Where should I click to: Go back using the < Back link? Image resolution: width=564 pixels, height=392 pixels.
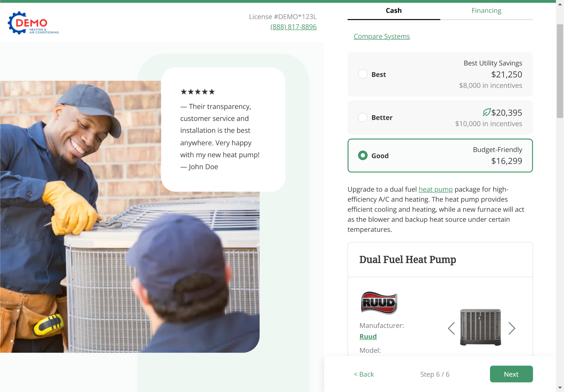(364, 374)
